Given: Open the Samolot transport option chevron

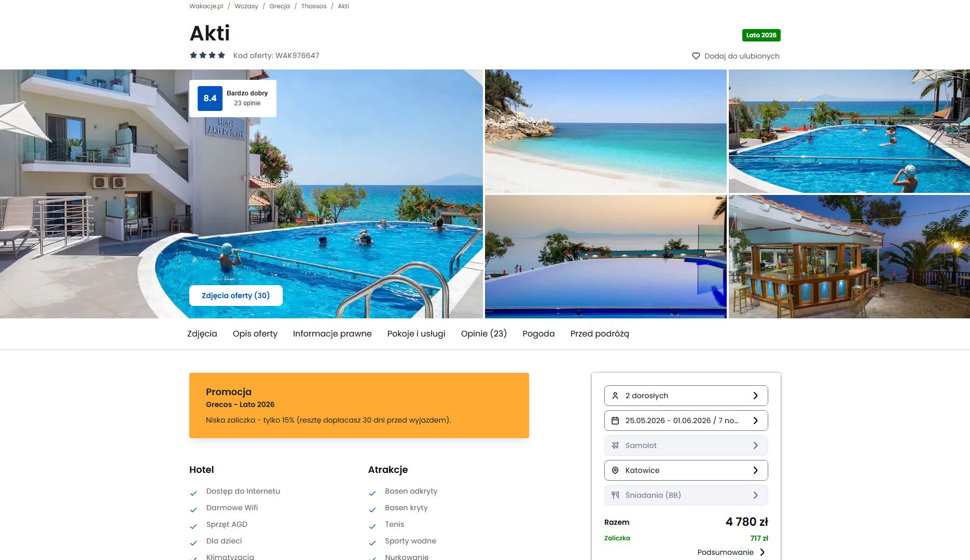Looking at the screenshot, I should point(755,445).
